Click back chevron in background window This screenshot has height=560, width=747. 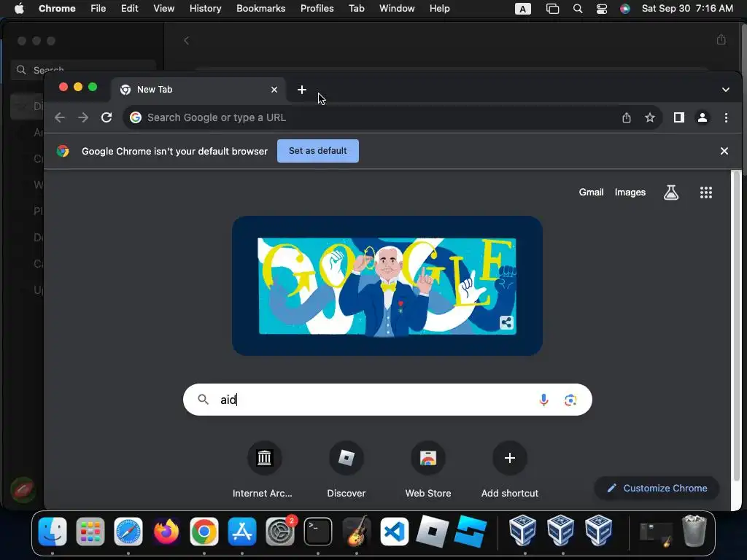[186, 41]
